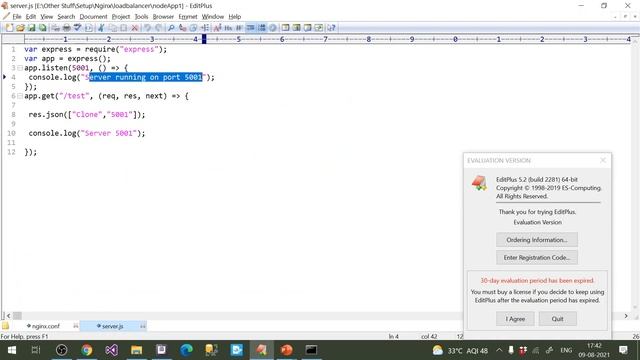Click the New document toolbar icon
Image resolution: width=640 pixels, height=360 pixels.
click(9, 28)
